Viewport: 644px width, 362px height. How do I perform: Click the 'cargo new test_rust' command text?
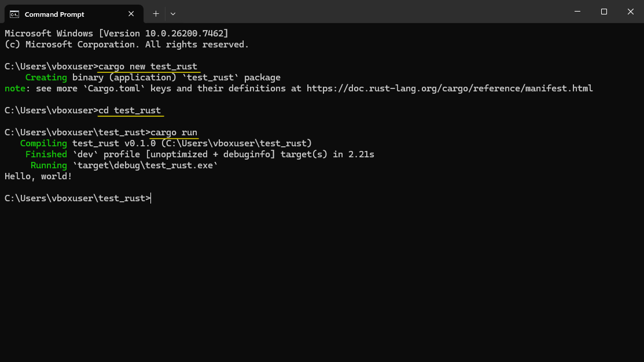click(148, 67)
